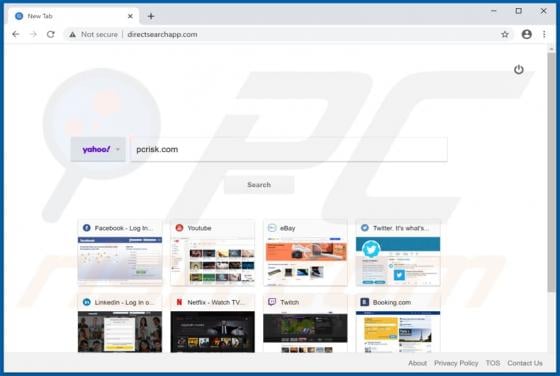
Task: Click the Twitter favicon on its tile
Action: [365, 228]
